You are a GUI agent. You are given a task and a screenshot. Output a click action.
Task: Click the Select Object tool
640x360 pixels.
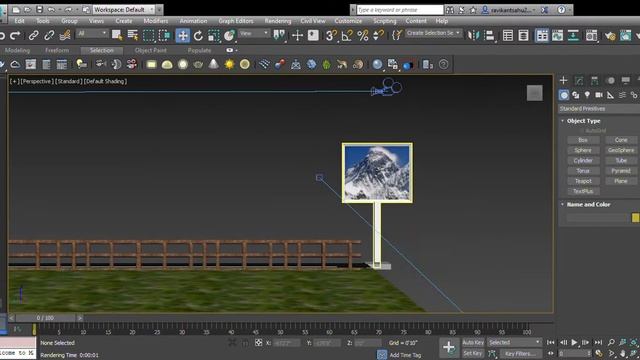pyautogui.click(x=117, y=36)
